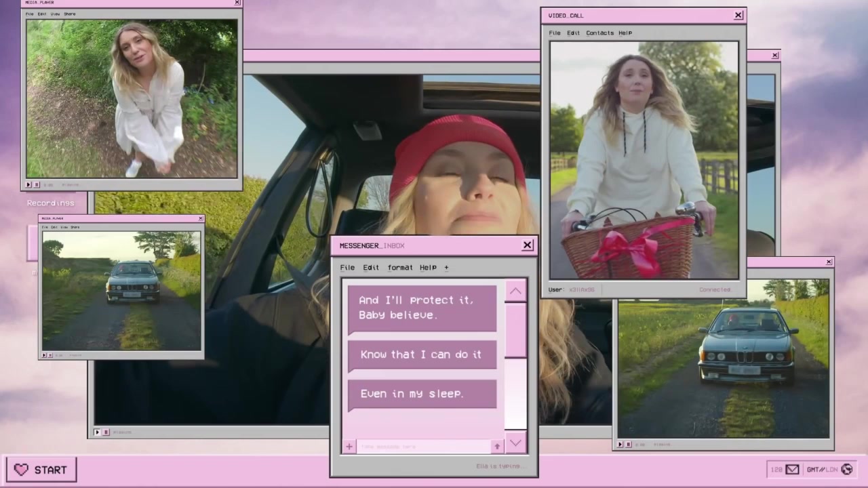Viewport: 868px width, 488px height.
Task: Click the heart START button in taskbar
Action: 41,469
